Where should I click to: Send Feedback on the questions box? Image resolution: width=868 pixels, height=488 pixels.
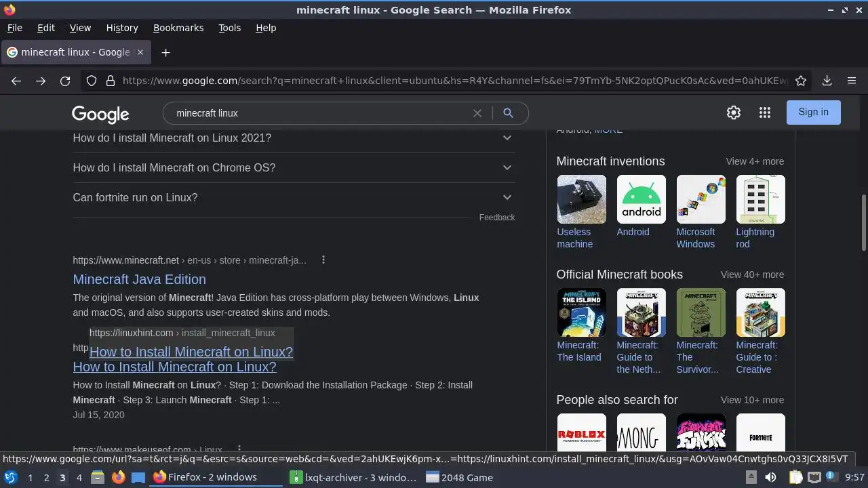click(x=497, y=218)
